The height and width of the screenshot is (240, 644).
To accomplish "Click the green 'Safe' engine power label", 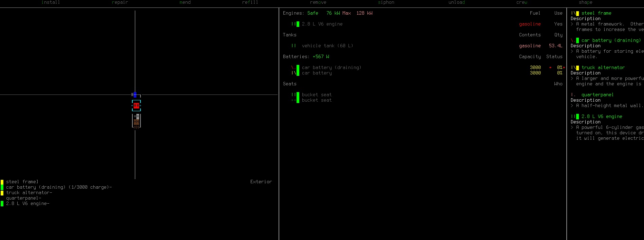I will coord(313,13).
